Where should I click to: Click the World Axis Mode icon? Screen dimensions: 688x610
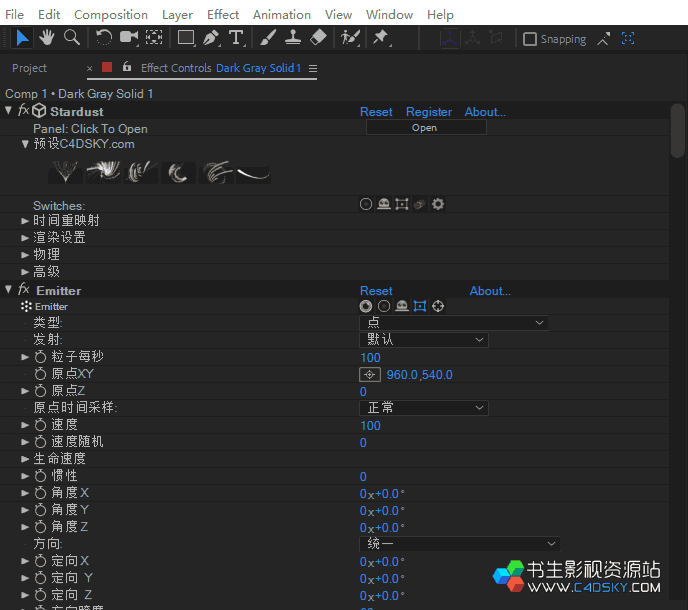coord(473,39)
